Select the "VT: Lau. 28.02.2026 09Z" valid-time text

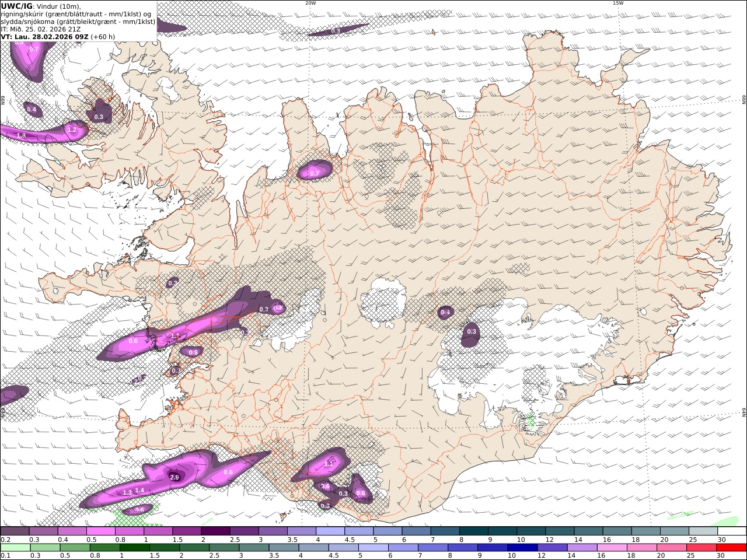(44, 36)
